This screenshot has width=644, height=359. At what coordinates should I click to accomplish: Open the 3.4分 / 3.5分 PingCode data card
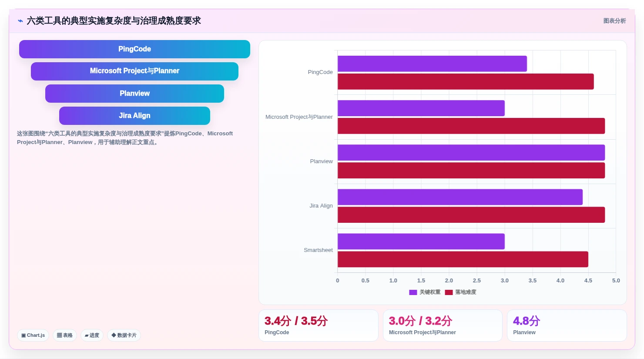319,325
